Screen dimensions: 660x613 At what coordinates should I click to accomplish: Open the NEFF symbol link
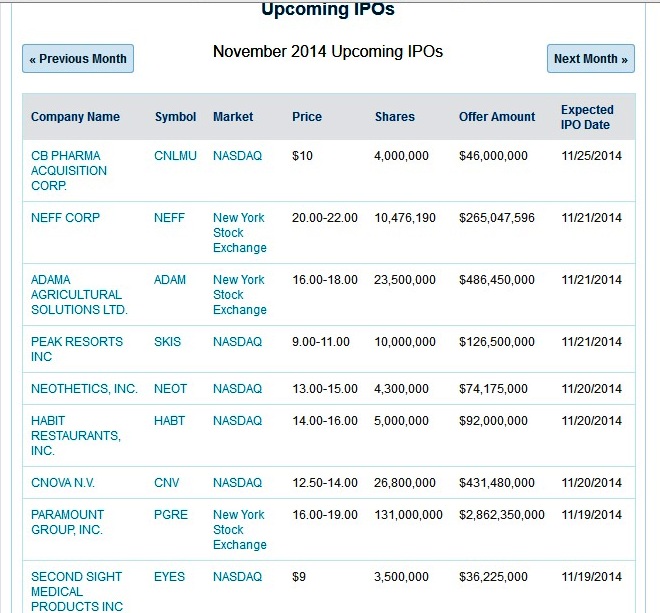tap(169, 218)
